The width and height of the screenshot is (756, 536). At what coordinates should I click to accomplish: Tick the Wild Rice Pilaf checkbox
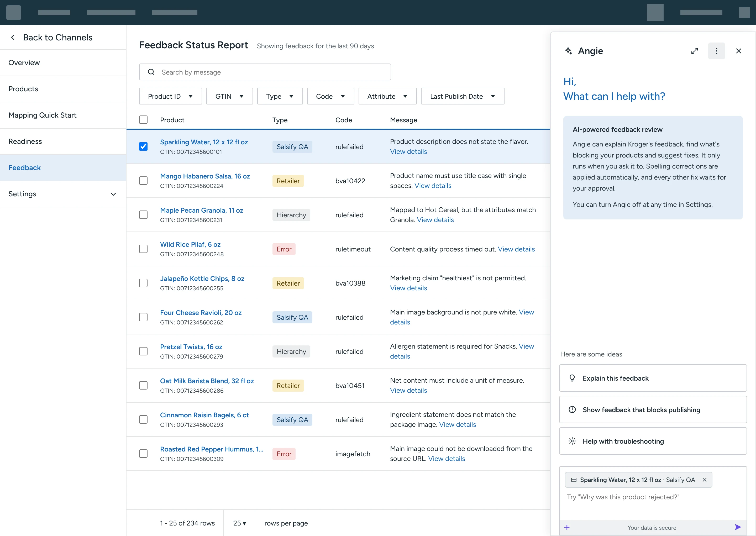click(x=143, y=249)
